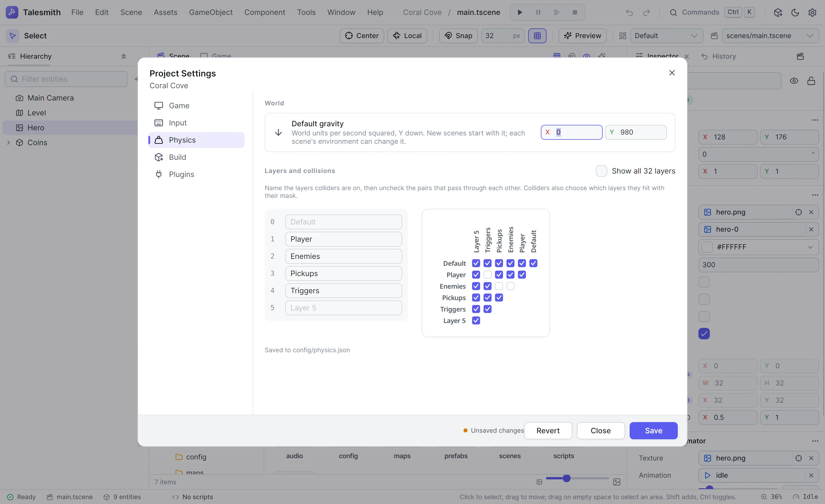Image resolution: width=825 pixels, height=504 pixels.
Task: Click the Preview button
Action: click(x=582, y=36)
